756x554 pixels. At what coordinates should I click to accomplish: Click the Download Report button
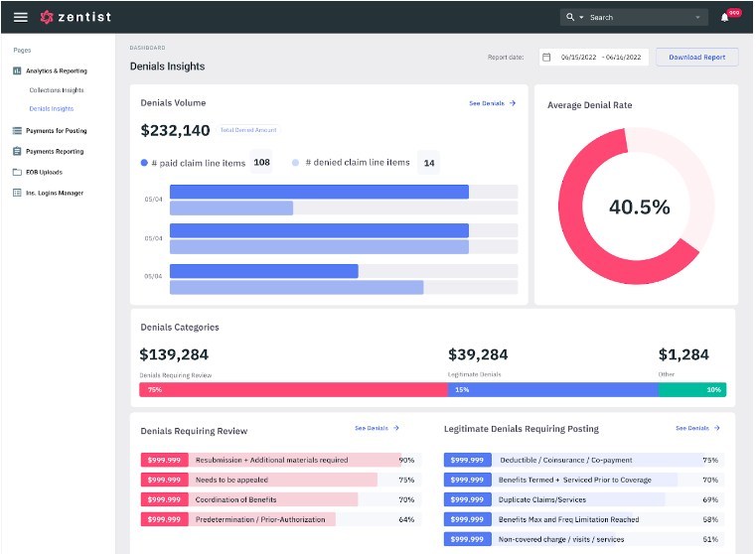click(x=696, y=58)
